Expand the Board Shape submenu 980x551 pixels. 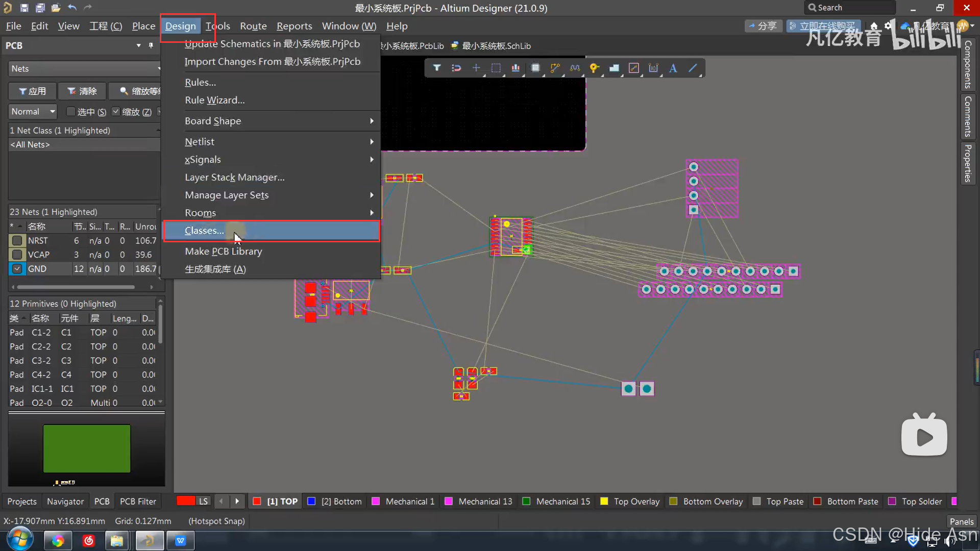tap(272, 121)
